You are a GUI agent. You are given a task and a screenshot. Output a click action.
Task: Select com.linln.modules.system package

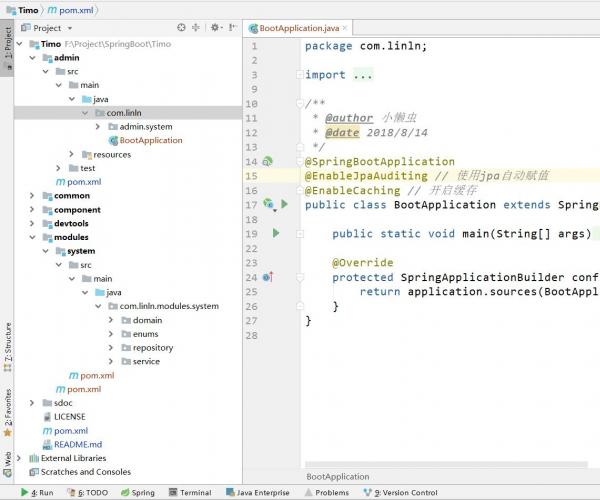169,306
